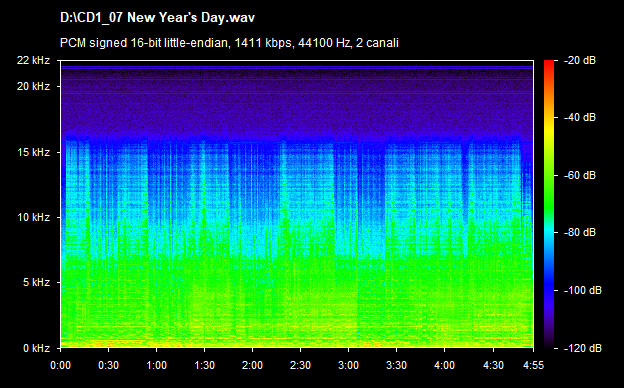
Task: Click the -60 dB scale label
Action: pos(580,175)
